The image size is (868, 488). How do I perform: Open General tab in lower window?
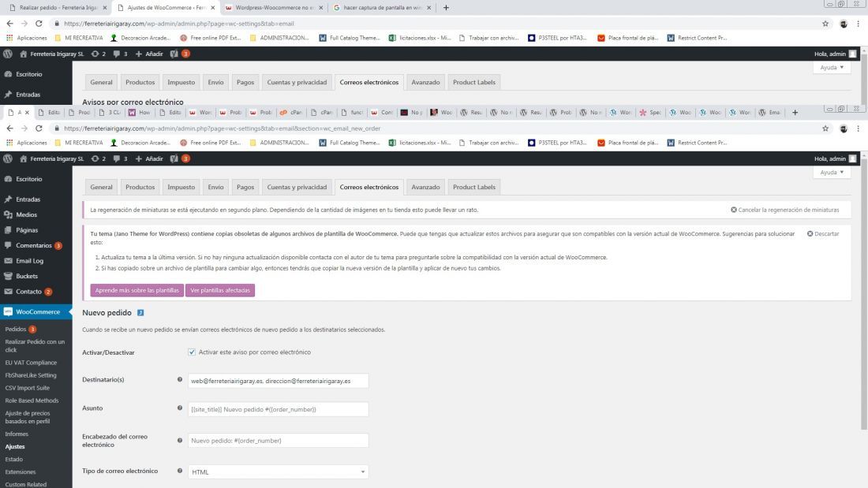click(101, 187)
